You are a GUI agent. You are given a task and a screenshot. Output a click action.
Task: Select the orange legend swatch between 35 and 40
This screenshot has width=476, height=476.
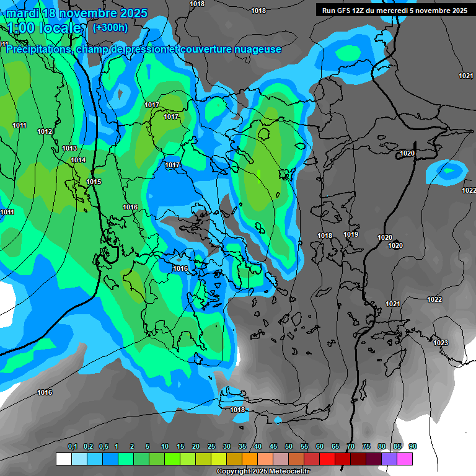click(250, 459)
